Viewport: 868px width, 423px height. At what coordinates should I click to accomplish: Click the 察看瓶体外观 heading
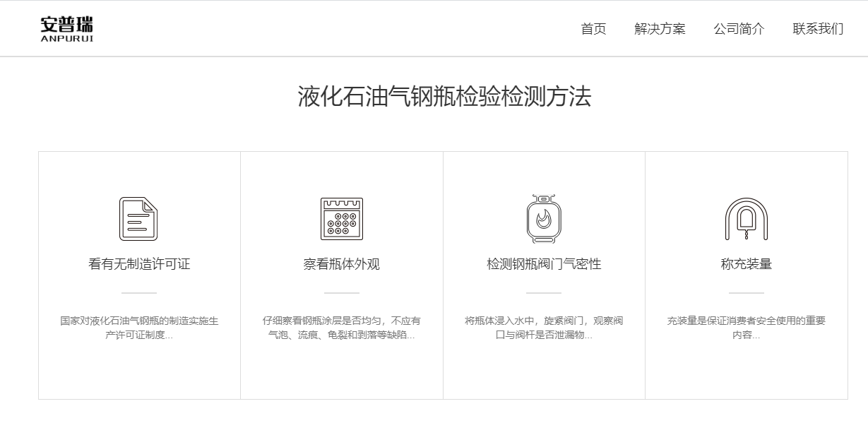pos(341,265)
